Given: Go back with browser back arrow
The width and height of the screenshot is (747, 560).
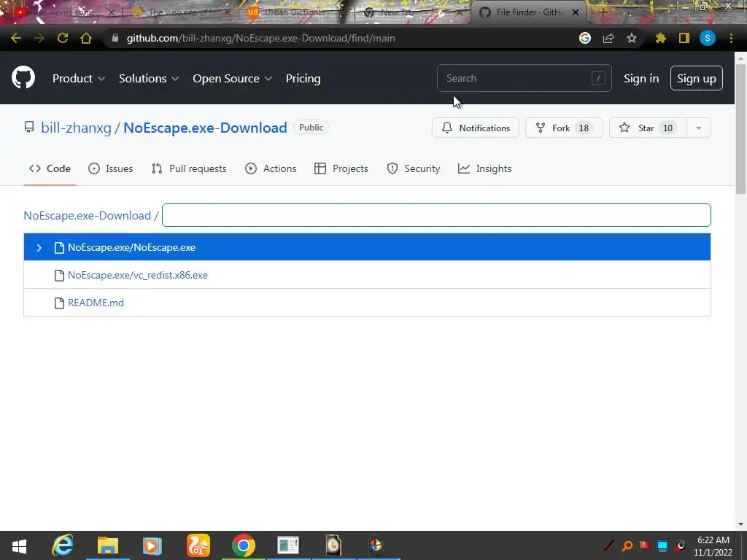Looking at the screenshot, I should [16, 38].
